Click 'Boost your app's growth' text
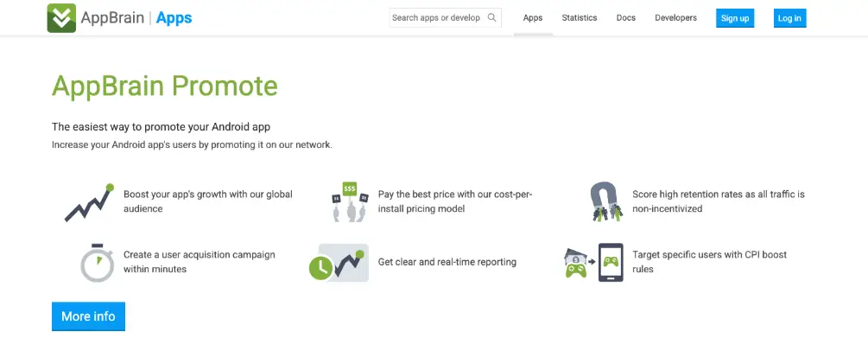 point(207,201)
